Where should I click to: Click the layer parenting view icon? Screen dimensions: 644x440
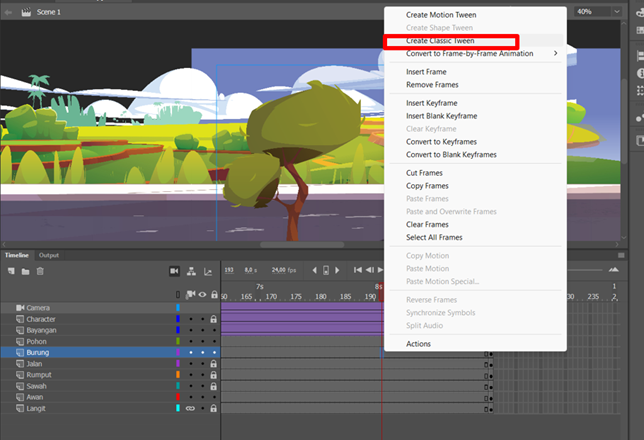pos(191,271)
